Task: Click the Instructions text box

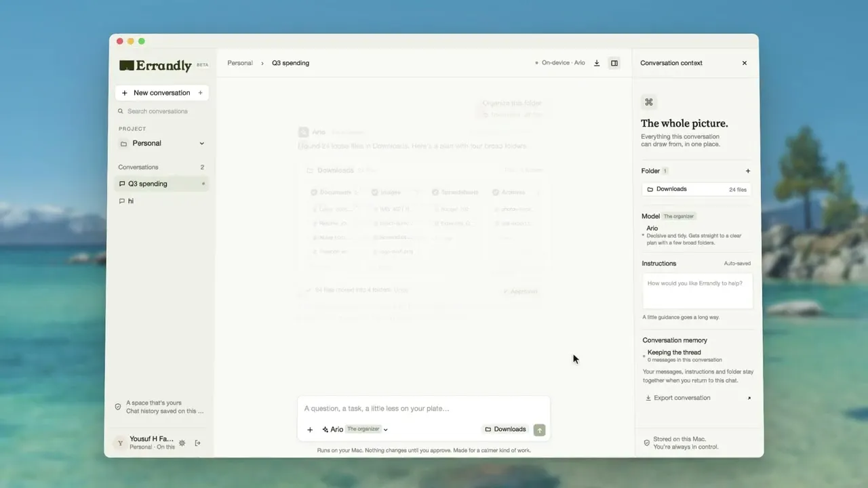Action: coord(698,291)
